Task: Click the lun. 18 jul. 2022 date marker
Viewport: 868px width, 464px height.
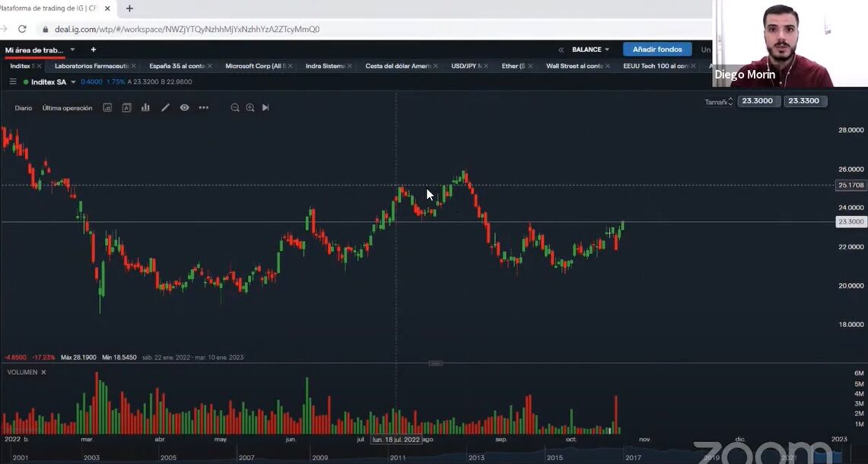Action: click(x=396, y=439)
